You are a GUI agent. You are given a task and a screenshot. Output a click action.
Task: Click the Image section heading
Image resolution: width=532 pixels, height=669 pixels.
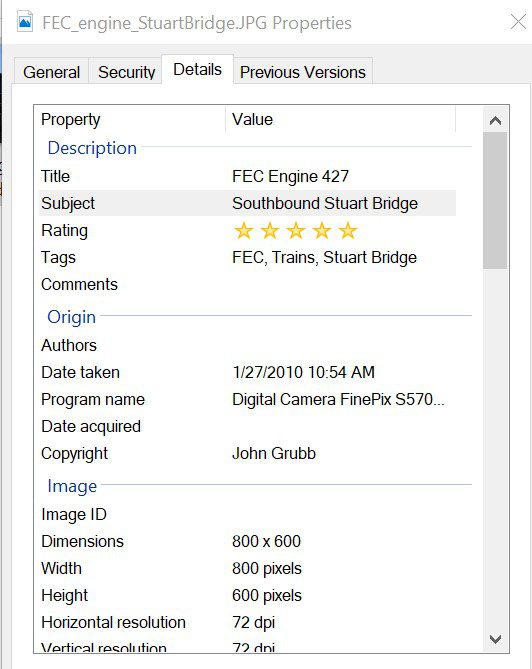click(72, 486)
